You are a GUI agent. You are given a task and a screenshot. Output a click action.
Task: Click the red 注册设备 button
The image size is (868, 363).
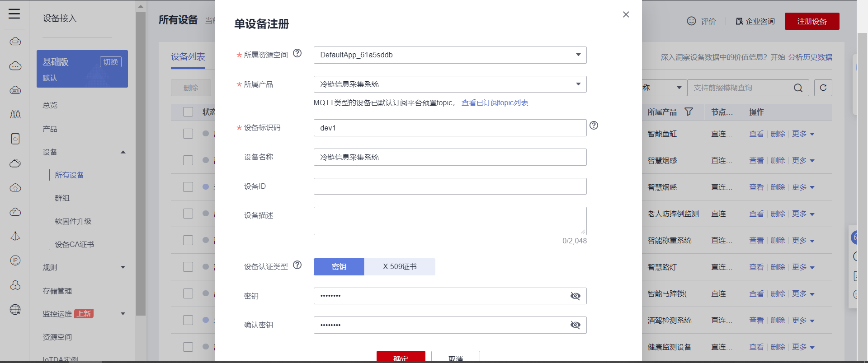(812, 21)
